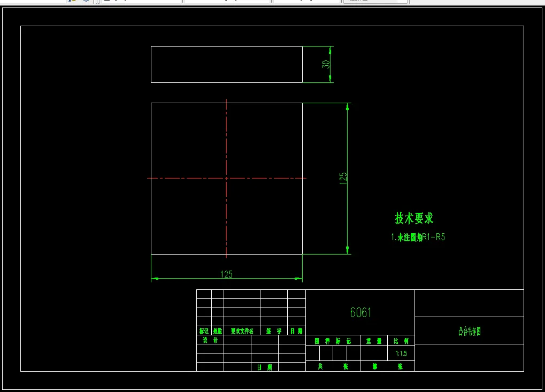This screenshot has width=545, height=392.
Task: Select the vertical 125 dimension text
Action: point(343,178)
